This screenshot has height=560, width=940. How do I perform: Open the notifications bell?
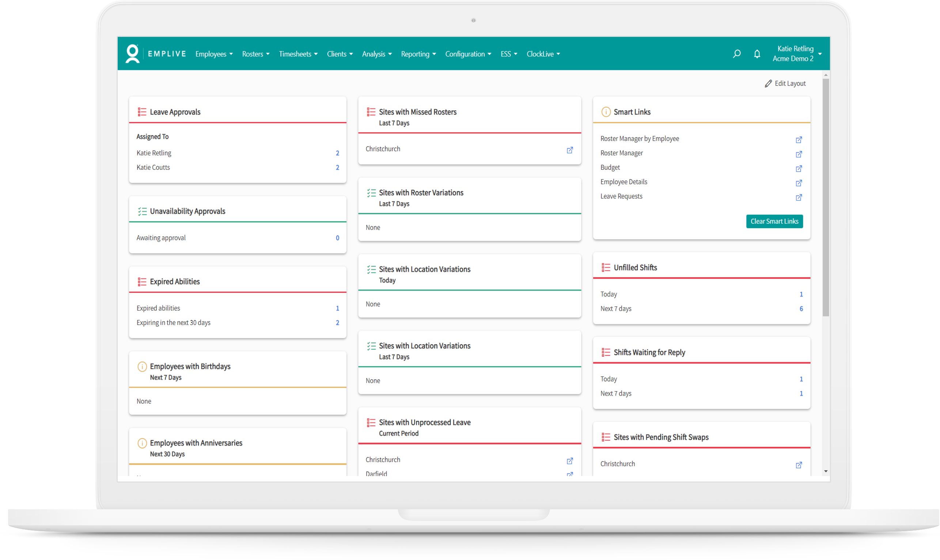(x=757, y=54)
